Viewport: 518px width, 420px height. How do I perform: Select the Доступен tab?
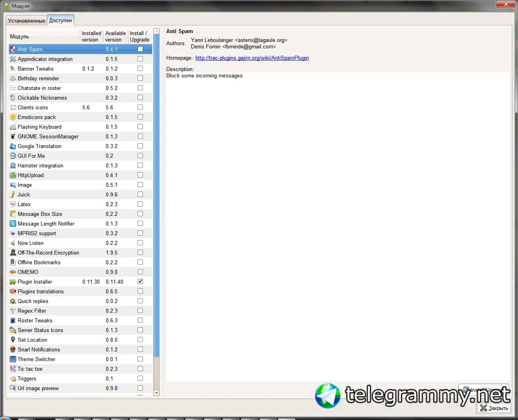click(x=61, y=20)
